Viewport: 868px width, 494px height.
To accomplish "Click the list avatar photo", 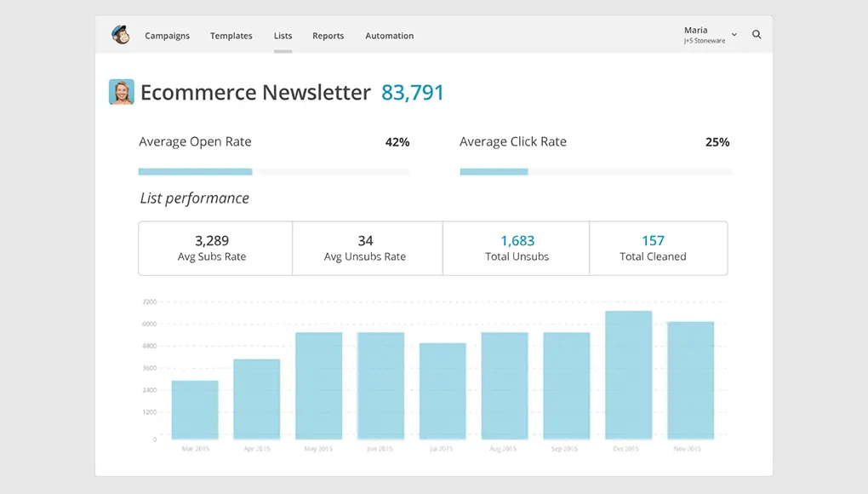I will [x=121, y=92].
